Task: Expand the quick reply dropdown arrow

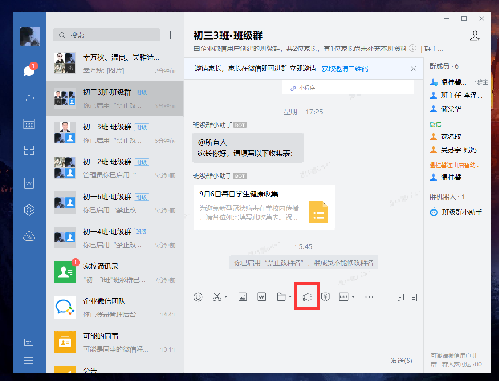Action: 353,297
